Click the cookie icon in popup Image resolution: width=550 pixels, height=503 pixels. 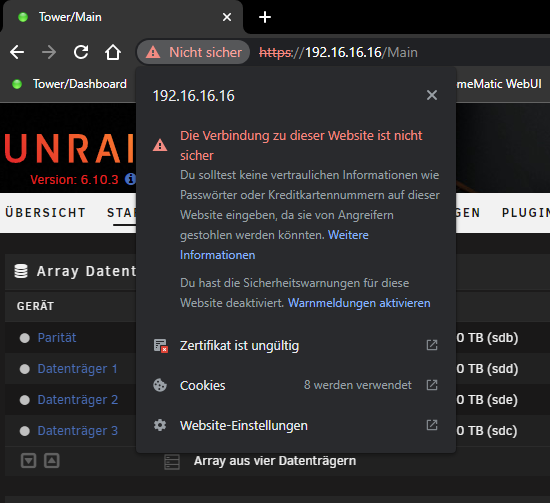pyautogui.click(x=160, y=385)
